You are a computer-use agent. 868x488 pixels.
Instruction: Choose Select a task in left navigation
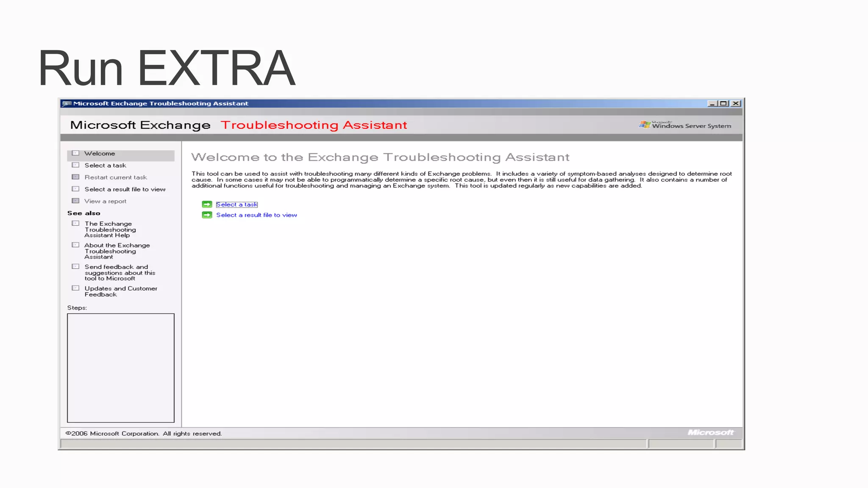pos(105,165)
